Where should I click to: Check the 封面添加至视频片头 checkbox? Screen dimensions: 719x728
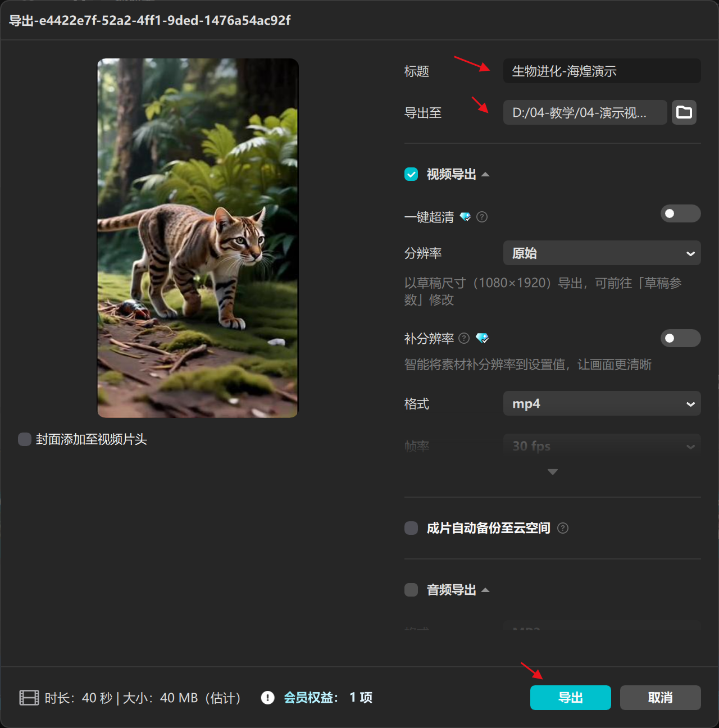[x=24, y=439]
